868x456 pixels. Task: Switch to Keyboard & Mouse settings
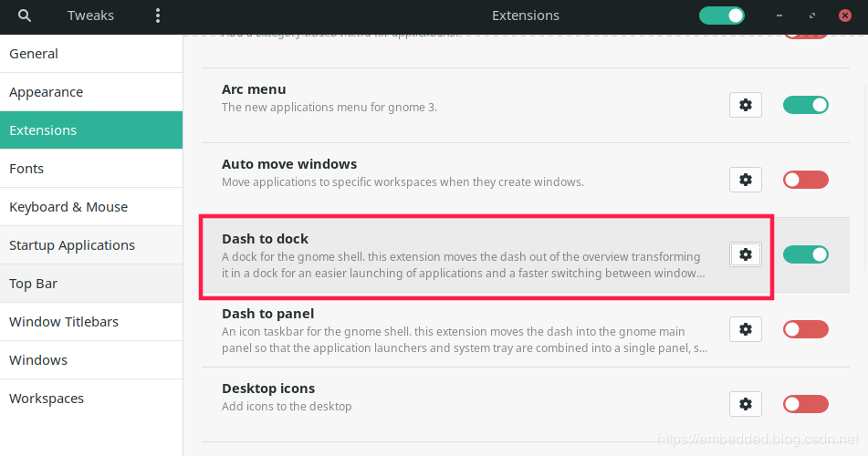[91, 207]
